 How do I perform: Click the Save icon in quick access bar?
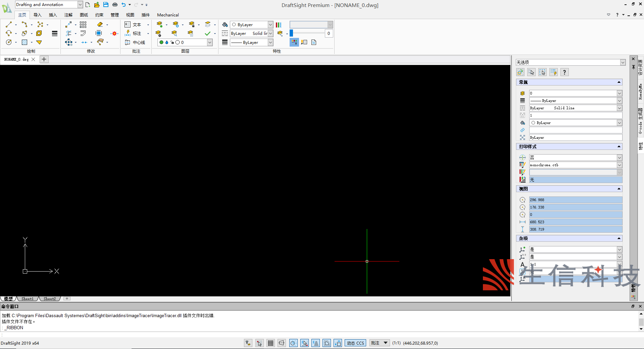(106, 5)
